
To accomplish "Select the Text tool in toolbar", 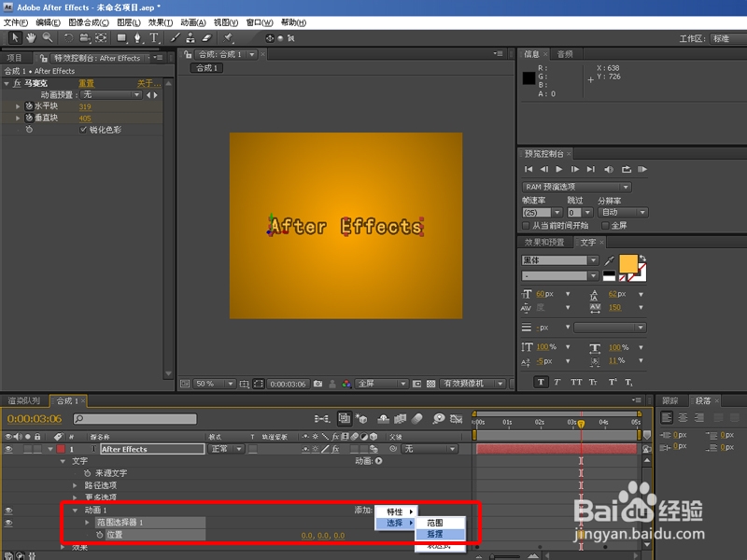I will pos(154,37).
